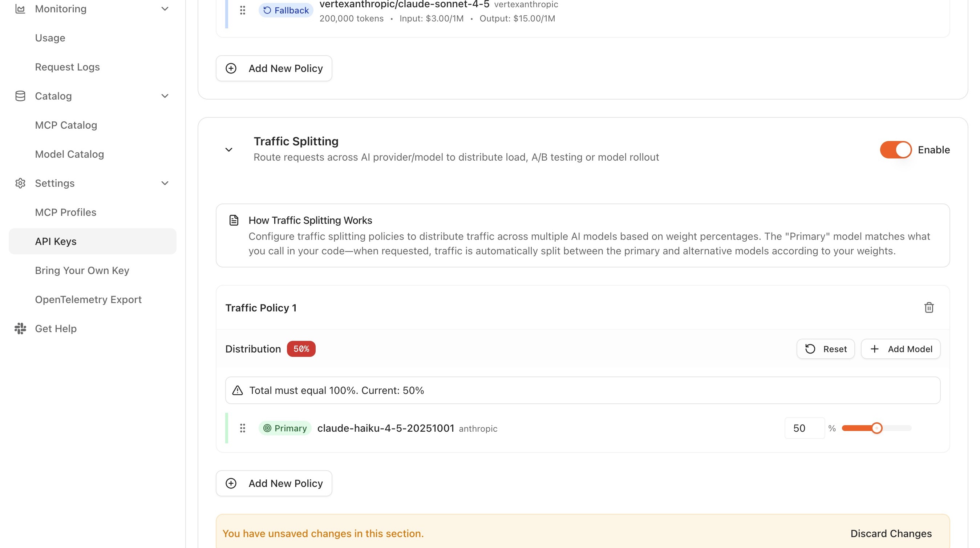
Task: Click the Distribution label
Action: click(253, 349)
